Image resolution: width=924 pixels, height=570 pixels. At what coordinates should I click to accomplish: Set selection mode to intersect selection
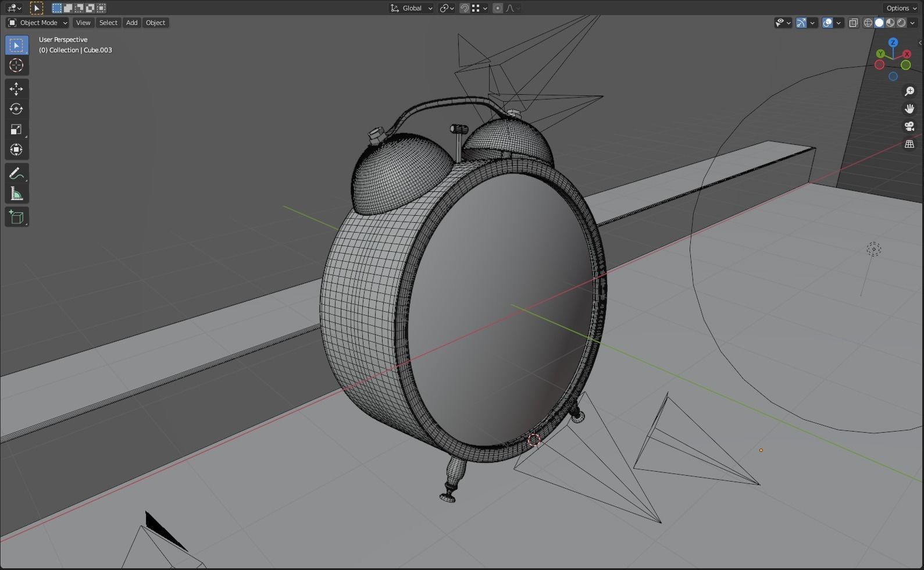pyautogui.click(x=101, y=8)
